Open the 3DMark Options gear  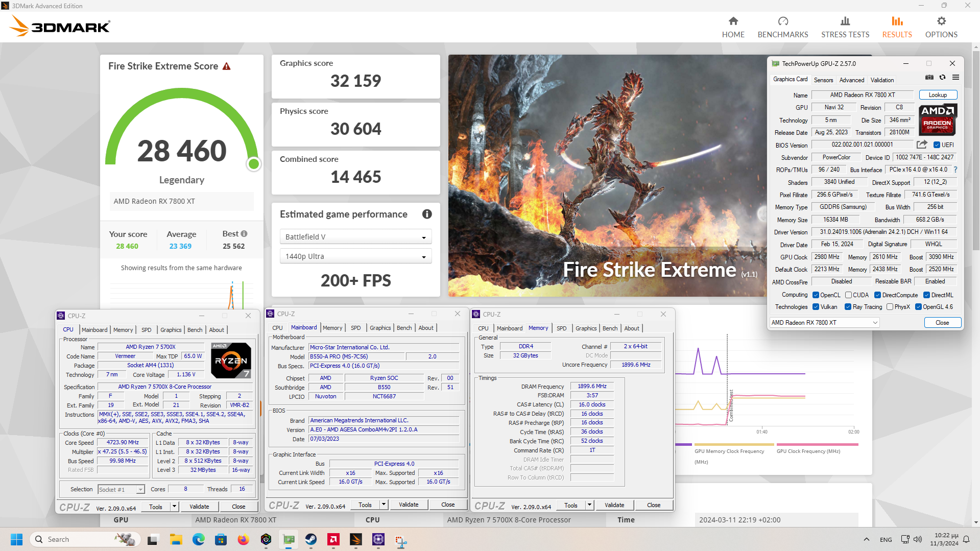[941, 28]
